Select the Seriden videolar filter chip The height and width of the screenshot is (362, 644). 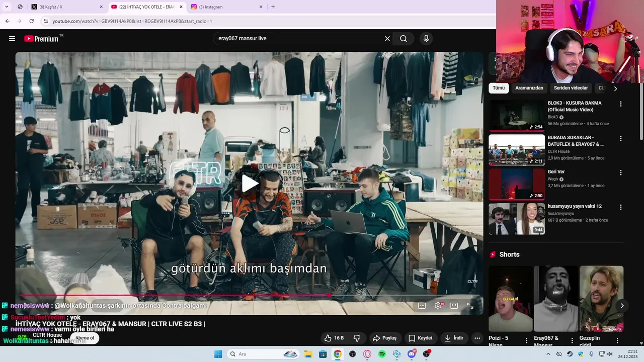571,88
